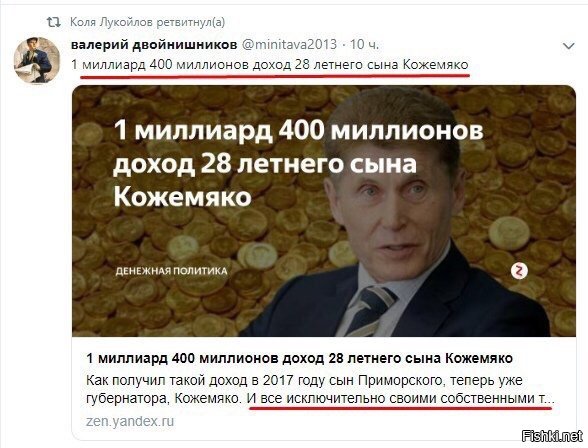Click the card description snippet text
The image size is (588, 448).
tap(320, 389)
